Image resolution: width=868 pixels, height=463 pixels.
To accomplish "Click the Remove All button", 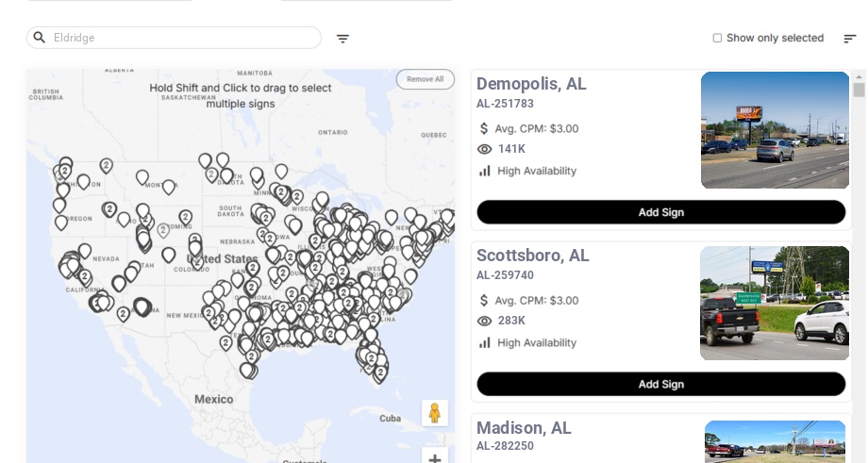I will [426, 79].
